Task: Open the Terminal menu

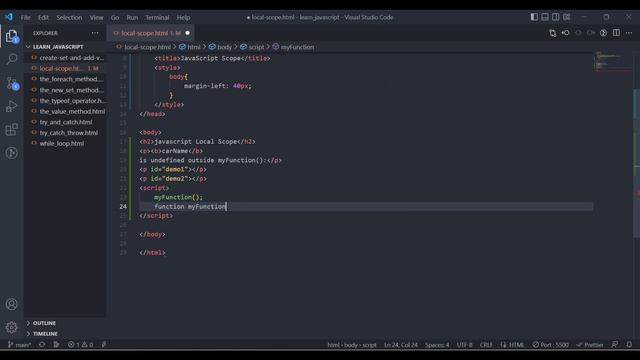Action: tap(157, 18)
